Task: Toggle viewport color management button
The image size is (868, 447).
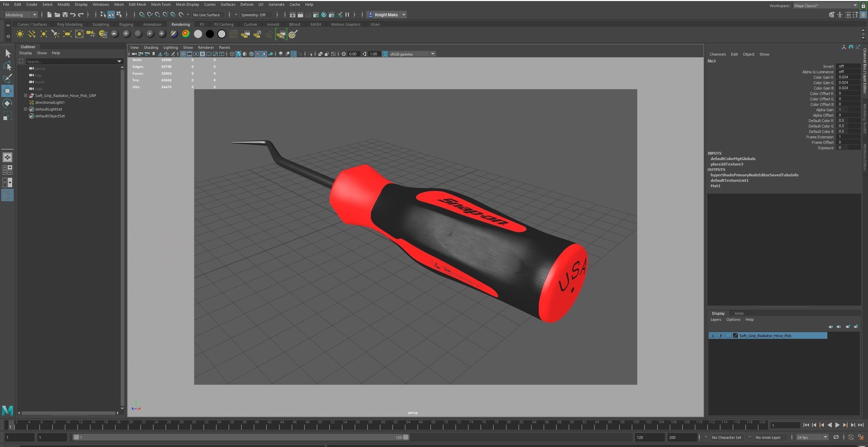Action: click(x=385, y=54)
